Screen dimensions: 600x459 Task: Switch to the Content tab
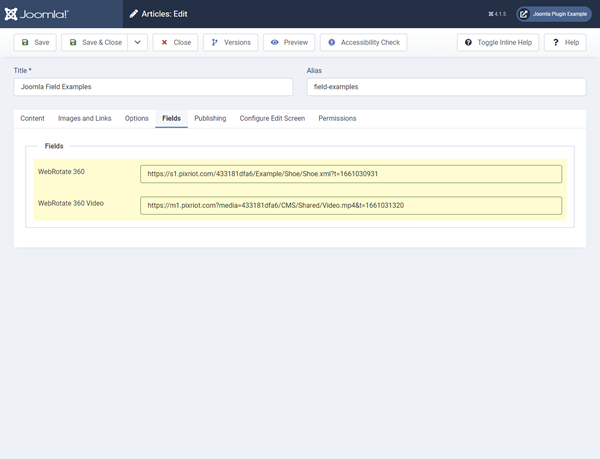(32, 118)
